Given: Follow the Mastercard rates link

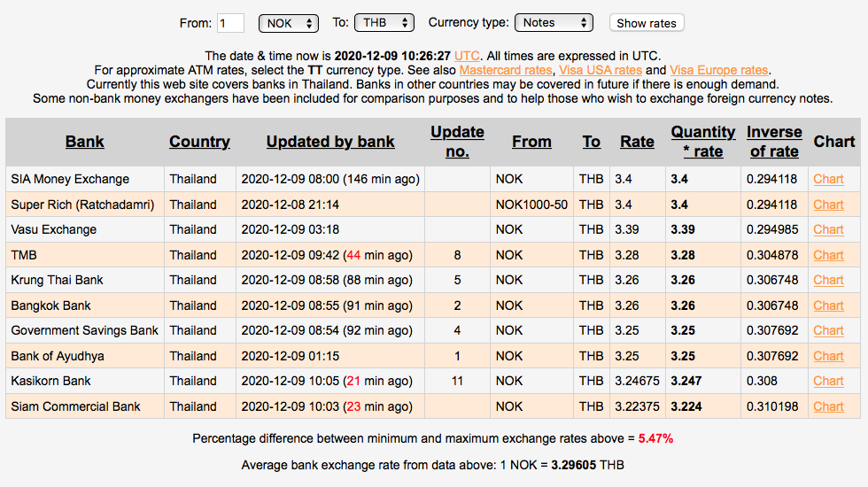Looking at the screenshot, I should [506, 70].
